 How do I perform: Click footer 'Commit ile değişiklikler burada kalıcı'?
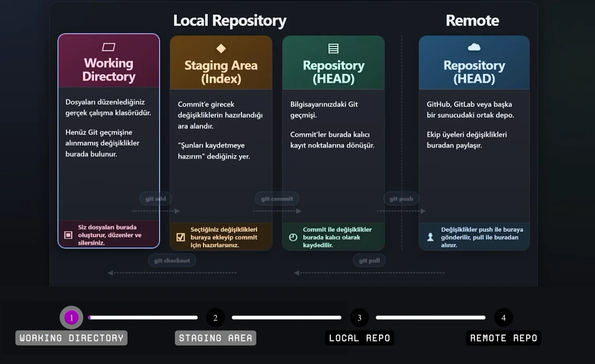(x=337, y=237)
